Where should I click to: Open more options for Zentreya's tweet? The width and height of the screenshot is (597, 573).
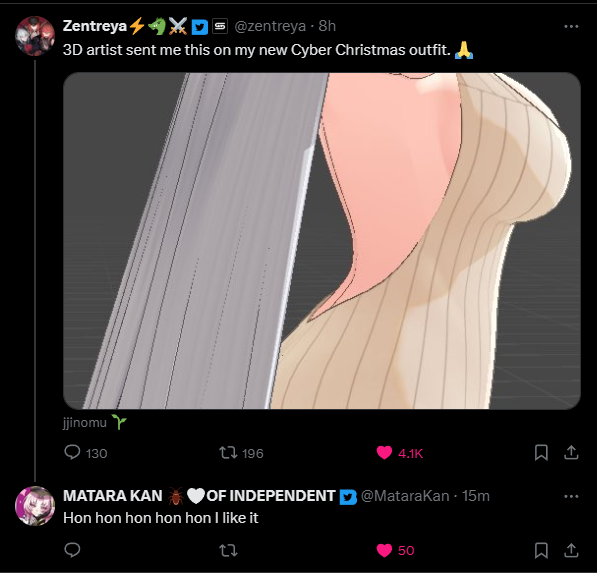tap(571, 26)
